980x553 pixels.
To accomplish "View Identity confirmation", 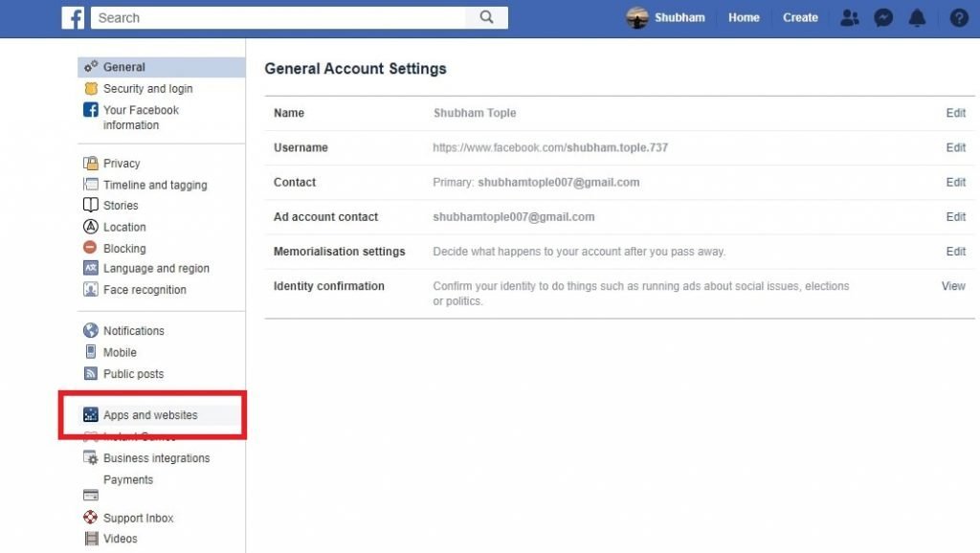I will 953,286.
